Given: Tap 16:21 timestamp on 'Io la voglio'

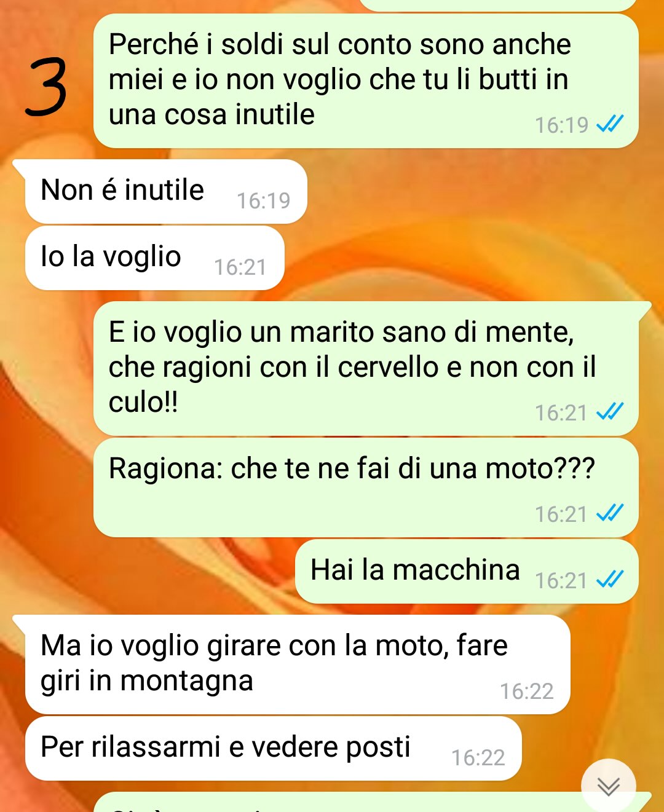Looking at the screenshot, I should 240,267.
